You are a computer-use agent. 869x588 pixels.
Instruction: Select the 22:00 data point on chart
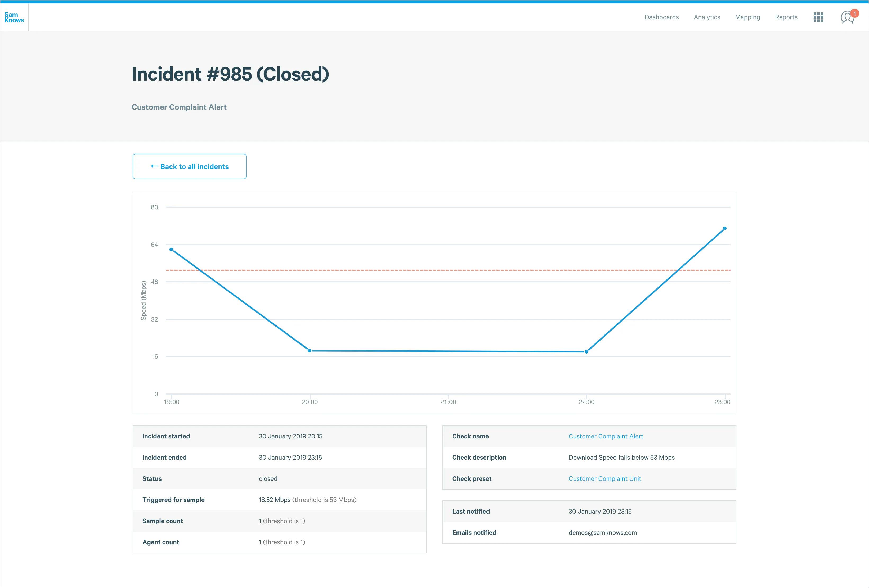click(x=586, y=352)
